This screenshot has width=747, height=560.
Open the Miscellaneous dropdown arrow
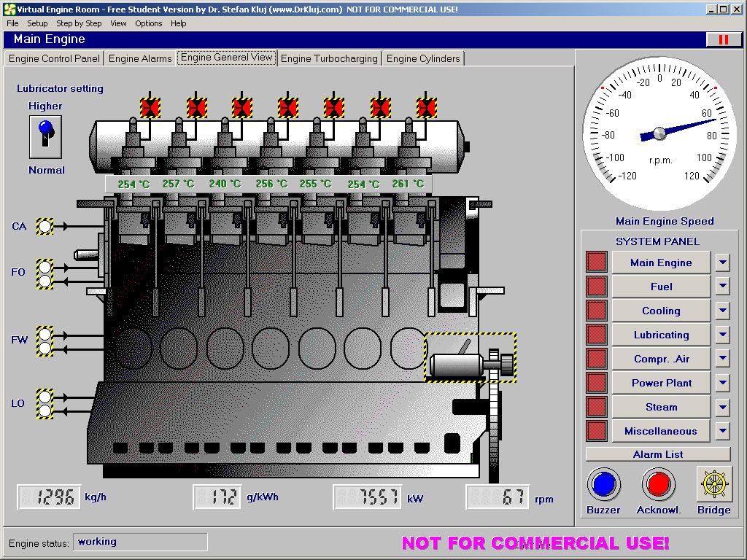click(x=722, y=431)
